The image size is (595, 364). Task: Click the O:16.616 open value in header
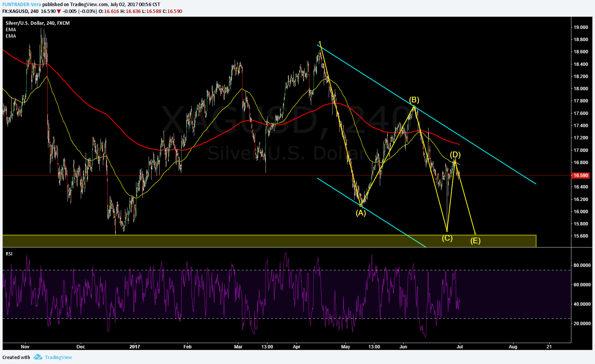109,11
